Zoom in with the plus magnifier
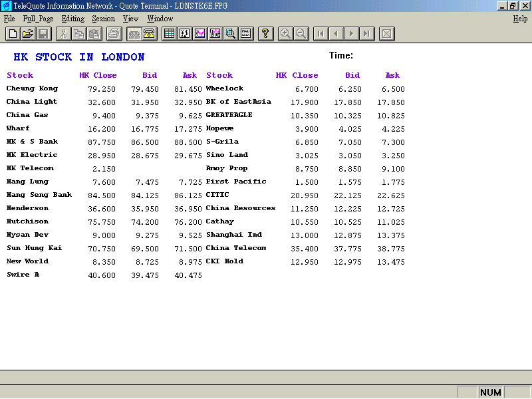The width and height of the screenshot is (532, 399). pos(285,34)
